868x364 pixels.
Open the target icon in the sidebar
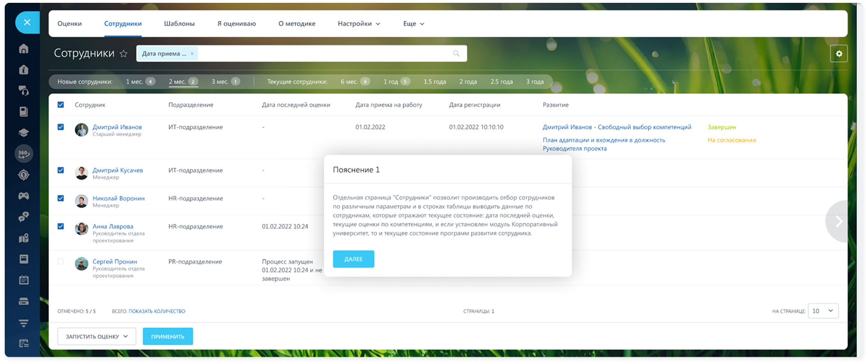pos(24,175)
